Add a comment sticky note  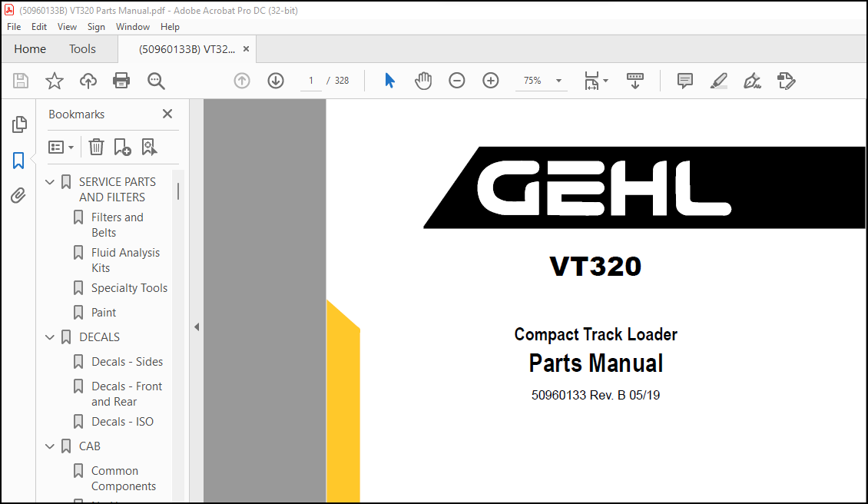pyautogui.click(x=684, y=81)
